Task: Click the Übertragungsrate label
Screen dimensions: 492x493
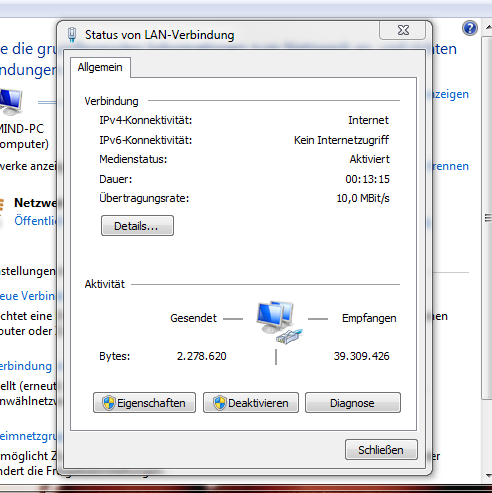Action: point(144,198)
